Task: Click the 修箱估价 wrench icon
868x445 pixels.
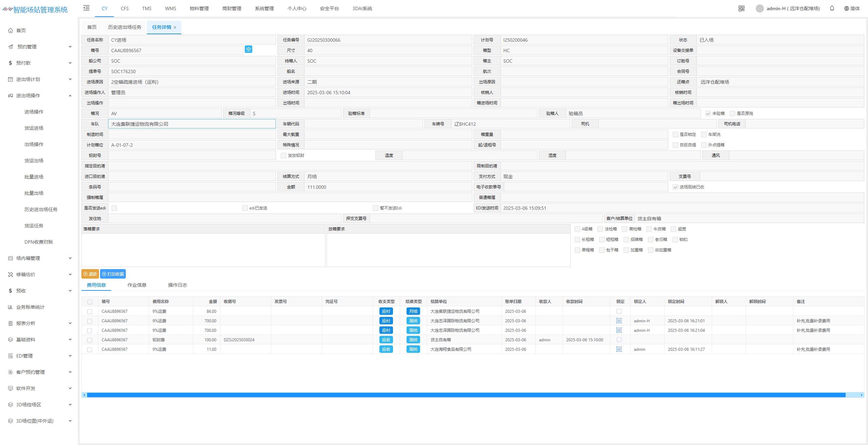Action: (x=11, y=275)
